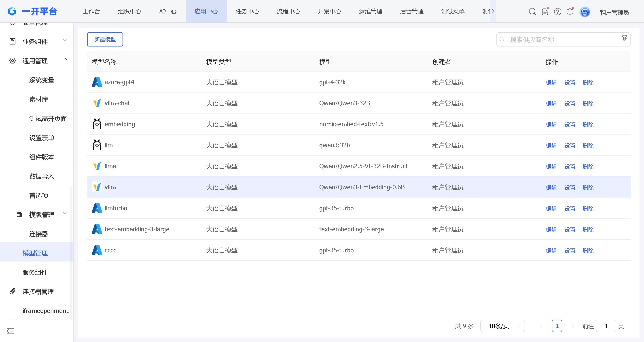Open the 系统变量 sidebar item
Image resolution: width=644 pixels, height=342 pixels.
click(42, 80)
